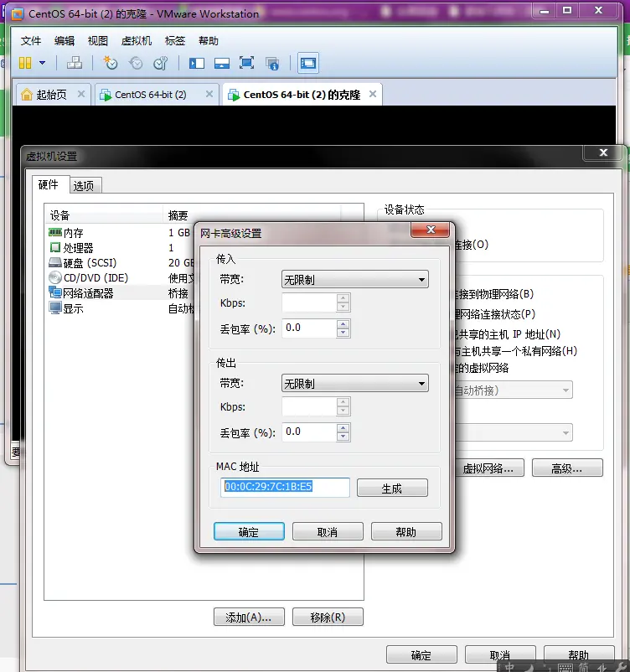This screenshot has width=630, height=672.
Task: Click the 虚拟网络... button
Action: click(488, 468)
